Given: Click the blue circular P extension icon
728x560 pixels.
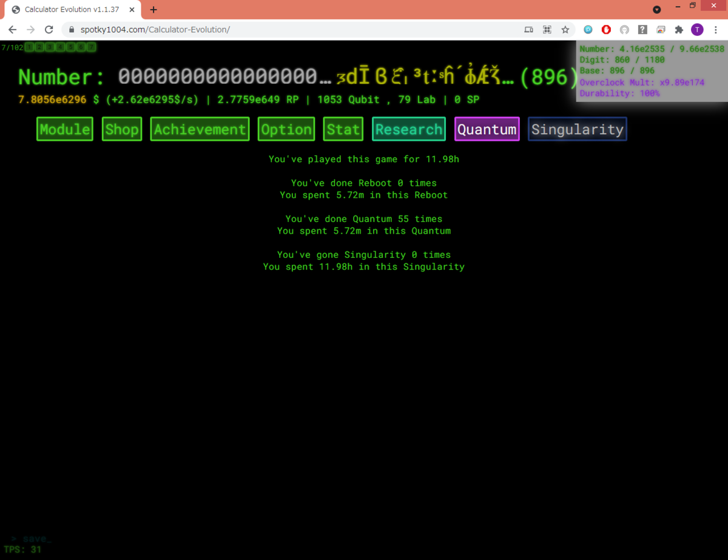Looking at the screenshot, I should coord(588,29).
